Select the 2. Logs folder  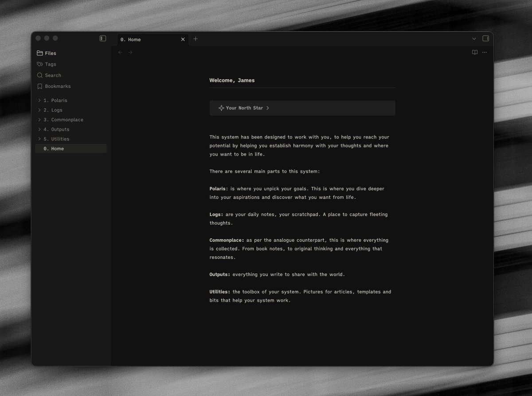(x=71, y=110)
